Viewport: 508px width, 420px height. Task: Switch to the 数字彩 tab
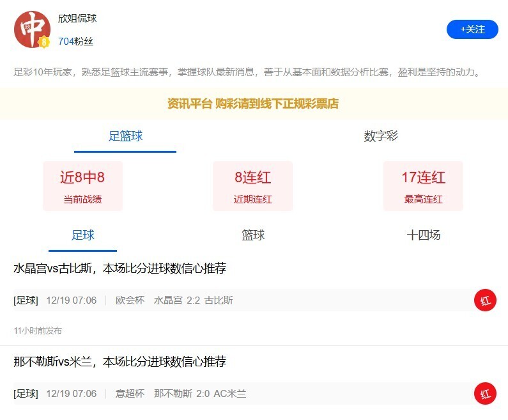tap(381, 136)
